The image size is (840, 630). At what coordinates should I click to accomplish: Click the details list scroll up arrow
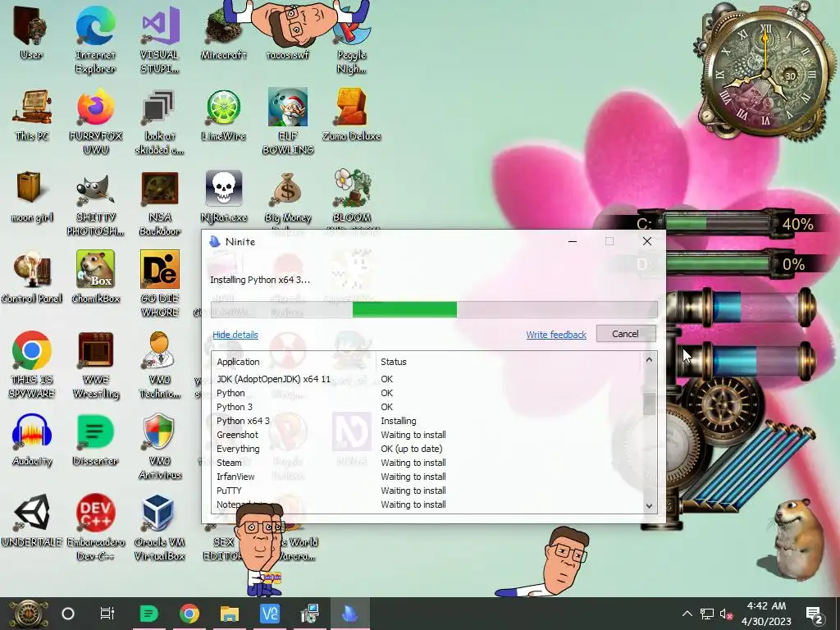point(650,360)
